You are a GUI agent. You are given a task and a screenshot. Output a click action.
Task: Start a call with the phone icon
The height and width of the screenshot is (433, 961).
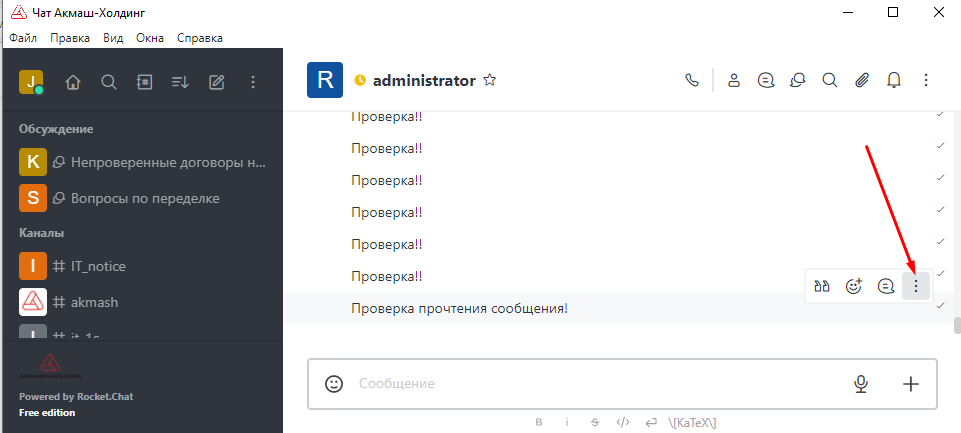[x=692, y=80]
